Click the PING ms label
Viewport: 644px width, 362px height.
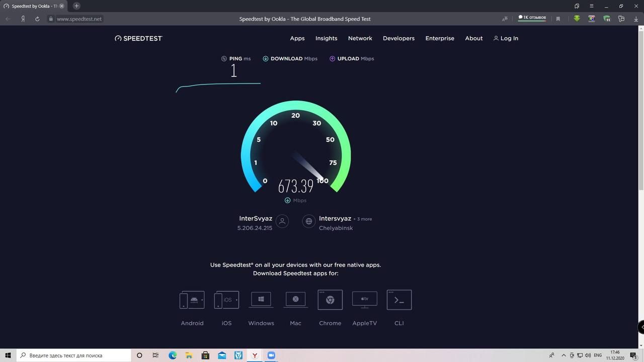coord(240,58)
